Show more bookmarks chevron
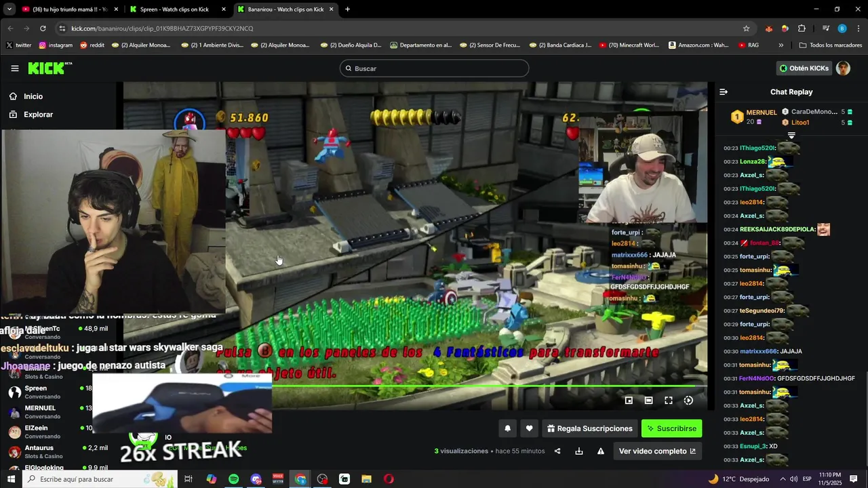Viewport: 868px width, 488px height. (781, 45)
